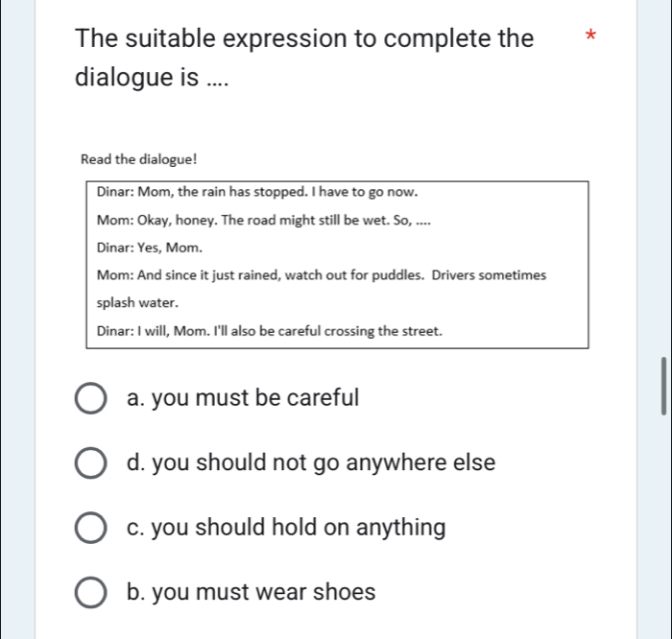This screenshot has width=672, height=639.
Task: Click the 'Read the dialogue!' heading
Action: 139,159
